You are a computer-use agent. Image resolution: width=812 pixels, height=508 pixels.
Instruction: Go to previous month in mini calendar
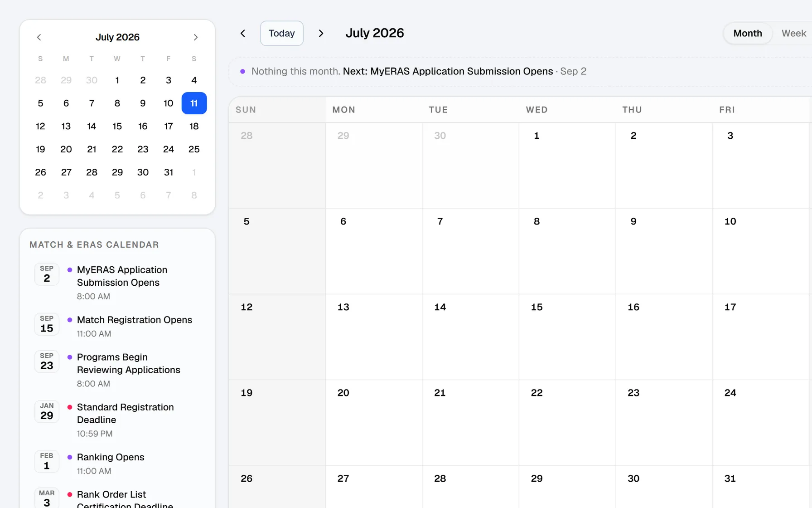(x=39, y=37)
